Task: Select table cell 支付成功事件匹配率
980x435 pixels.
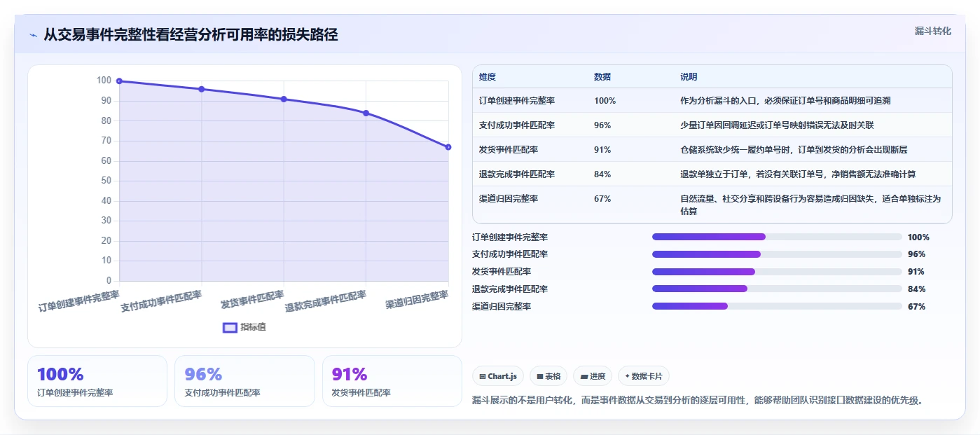Action: 517,125
